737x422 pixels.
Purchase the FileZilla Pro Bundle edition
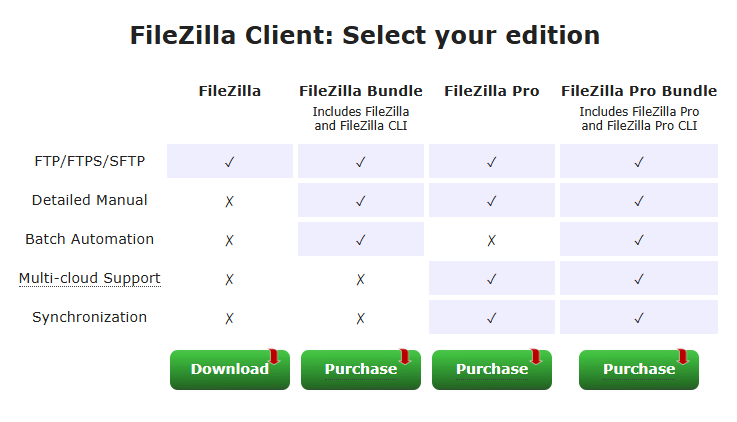[638, 370]
